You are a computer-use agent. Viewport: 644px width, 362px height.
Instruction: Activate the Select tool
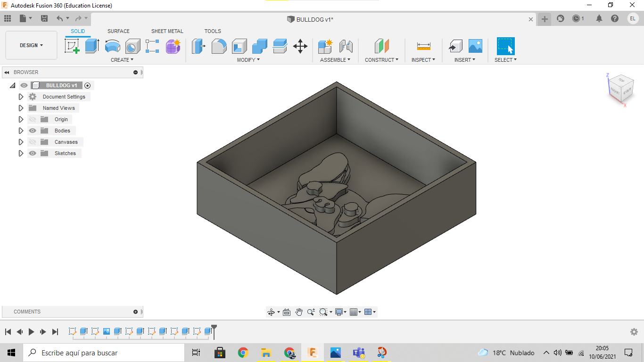[505, 46]
